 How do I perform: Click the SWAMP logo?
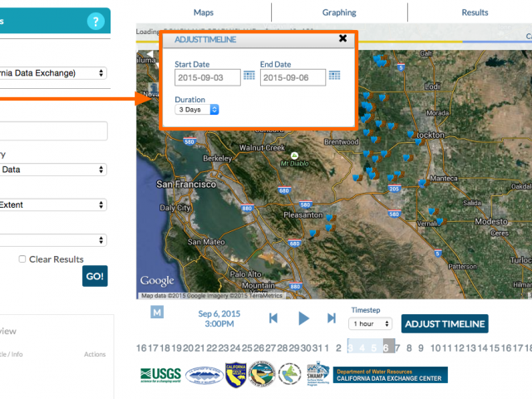(318, 373)
